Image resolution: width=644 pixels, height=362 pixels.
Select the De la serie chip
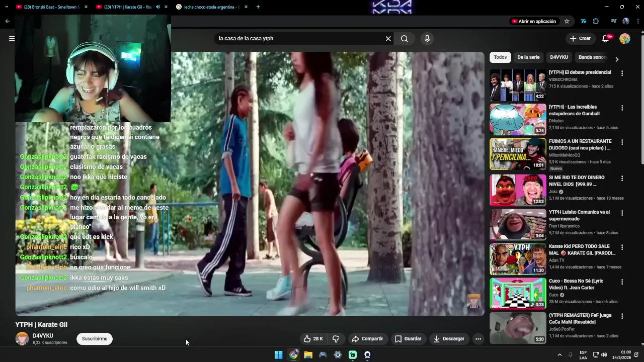528,57
